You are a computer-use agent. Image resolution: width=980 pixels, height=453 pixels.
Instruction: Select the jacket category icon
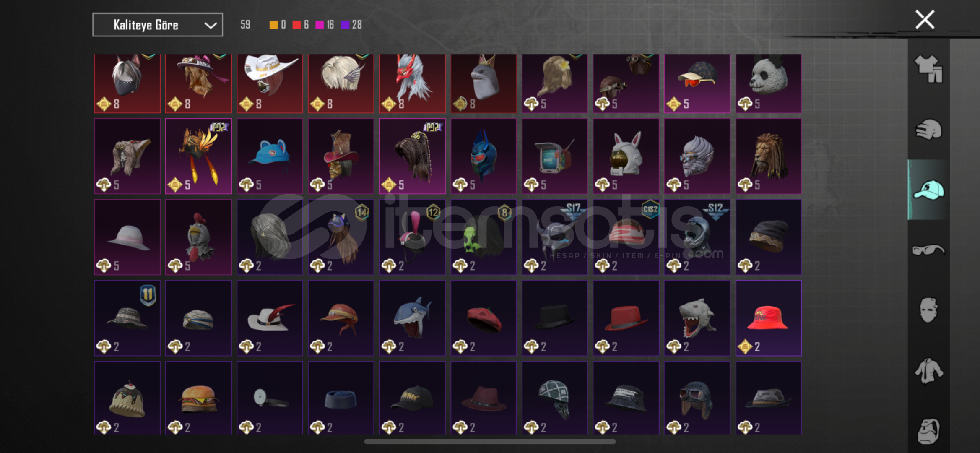[928, 371]
